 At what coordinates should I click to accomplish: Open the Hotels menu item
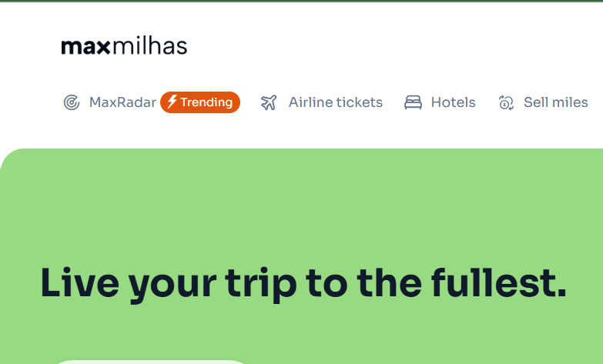pyautogui.click(x=453, y=102)
